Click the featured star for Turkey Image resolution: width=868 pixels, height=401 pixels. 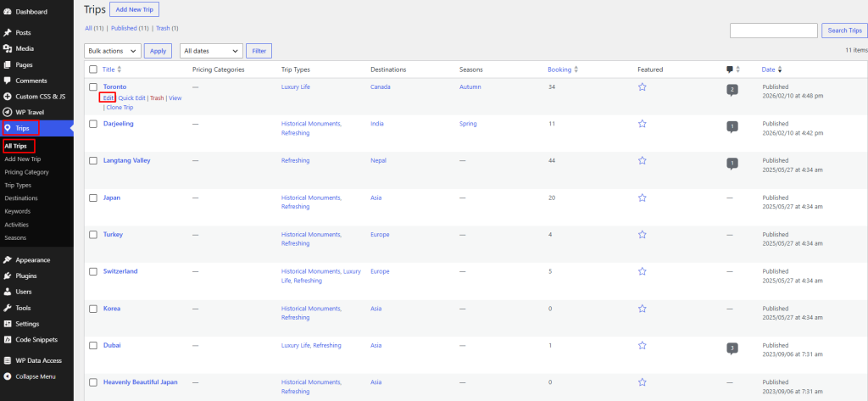(643, 234)
